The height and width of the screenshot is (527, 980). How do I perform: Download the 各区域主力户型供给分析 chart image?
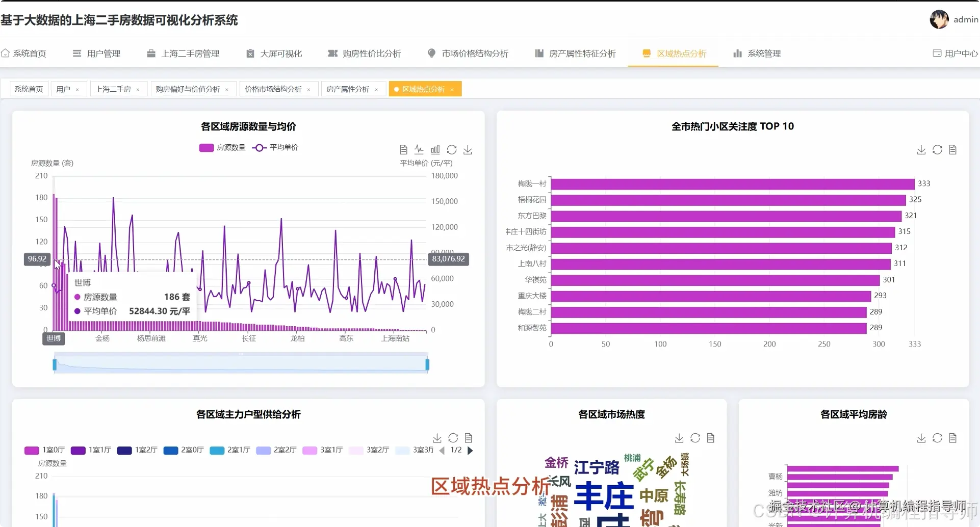pyautogui.click(x=437, y=438)
